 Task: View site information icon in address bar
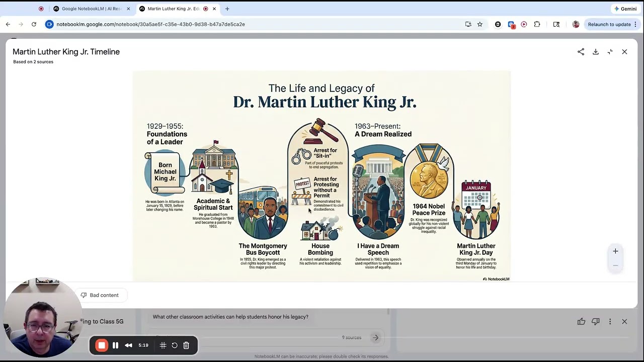(49, 24)
